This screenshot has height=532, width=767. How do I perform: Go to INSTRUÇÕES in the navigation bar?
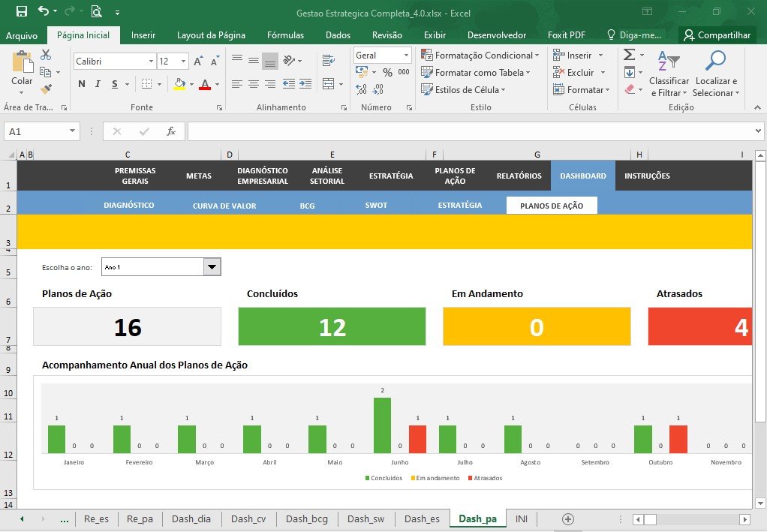click(x=647, y=176)
